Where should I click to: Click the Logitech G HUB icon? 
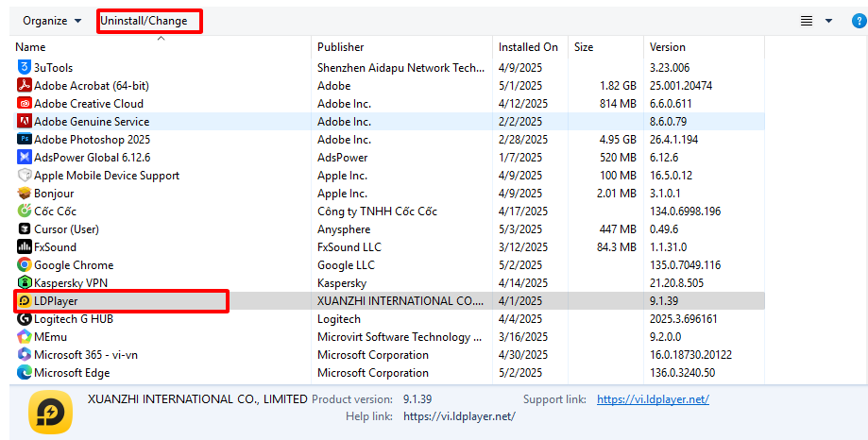click(24, 319)
